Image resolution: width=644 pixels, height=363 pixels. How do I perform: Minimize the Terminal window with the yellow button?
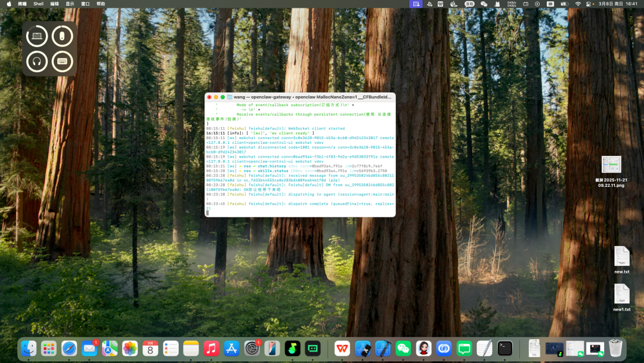tap(216, 97)
